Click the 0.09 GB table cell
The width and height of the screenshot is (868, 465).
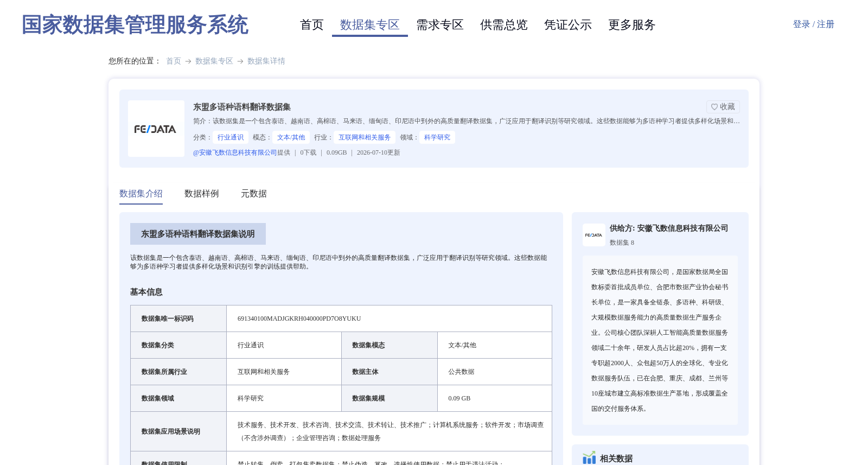pos(459,398)
